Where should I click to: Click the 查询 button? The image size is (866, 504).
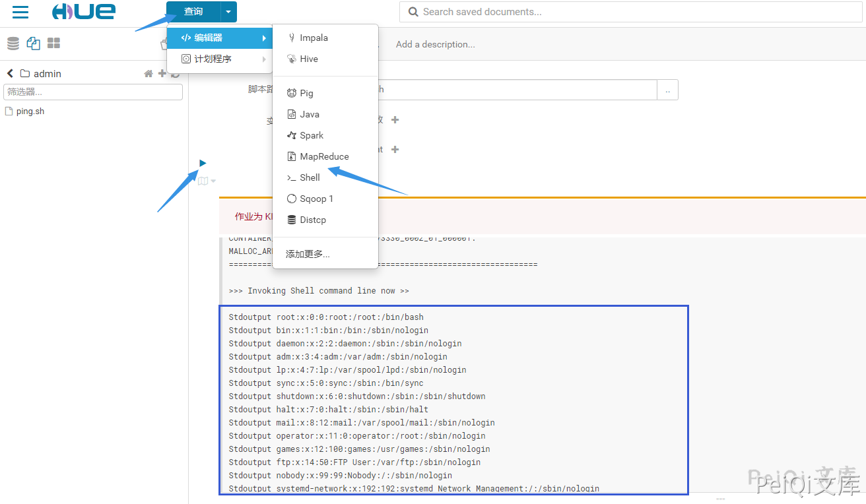193,12
